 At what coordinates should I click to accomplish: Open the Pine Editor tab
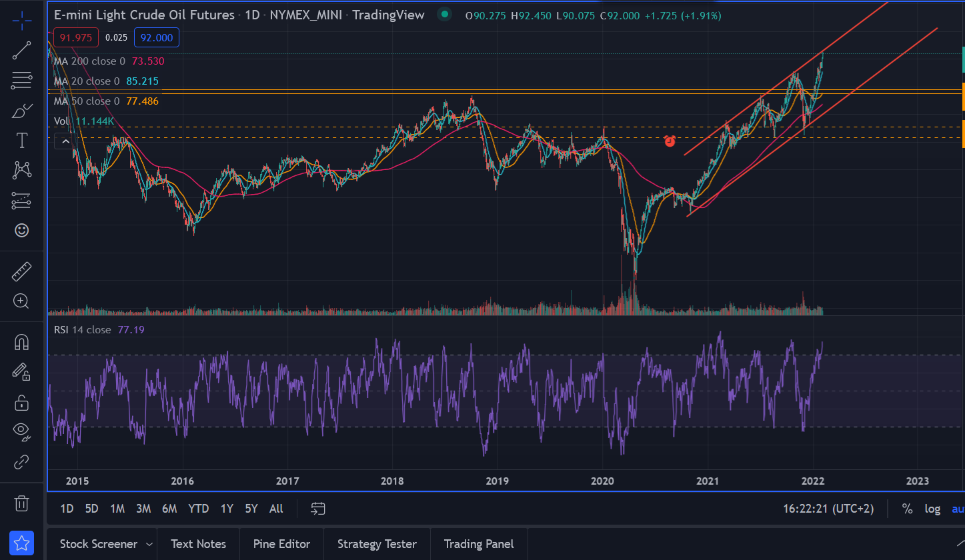point(281,544)
